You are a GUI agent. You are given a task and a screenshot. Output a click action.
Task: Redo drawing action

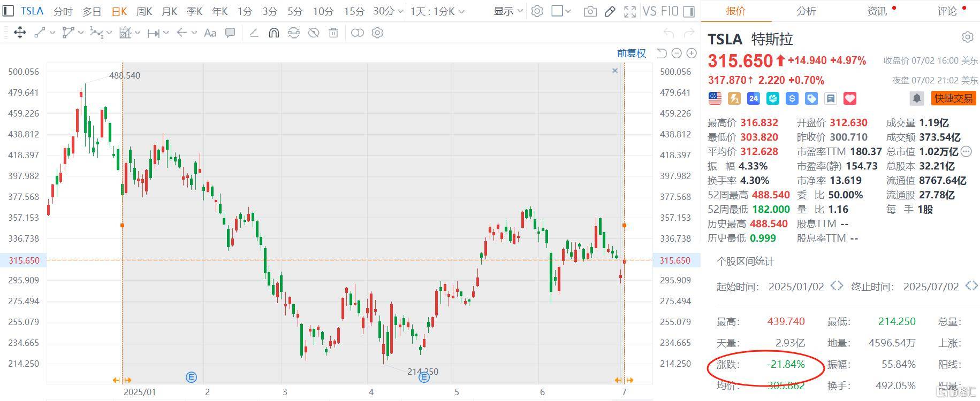click(689, 33)
